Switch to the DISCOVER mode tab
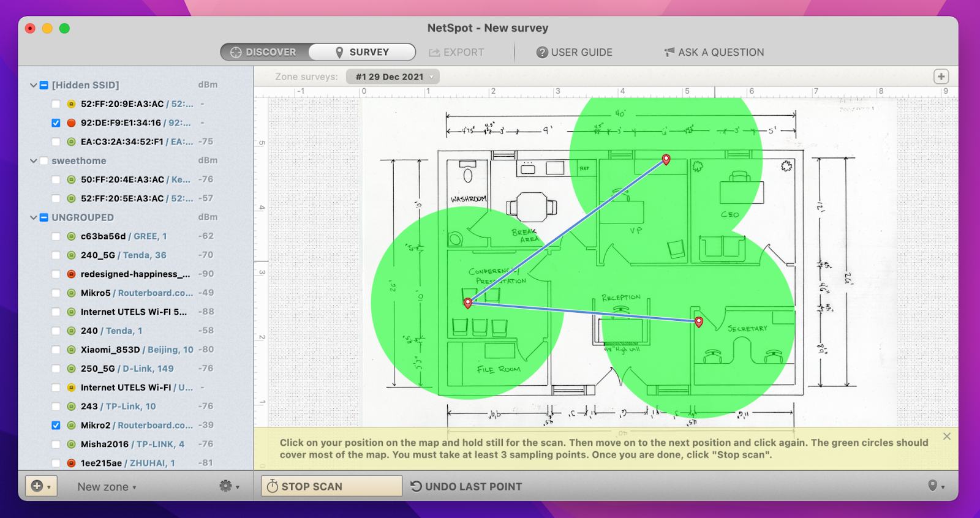Screen dimensions: 980x518 point(265,52)
